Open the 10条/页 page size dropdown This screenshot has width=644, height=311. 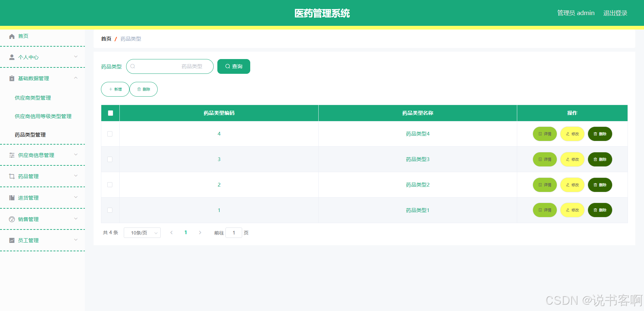(142, 232)
